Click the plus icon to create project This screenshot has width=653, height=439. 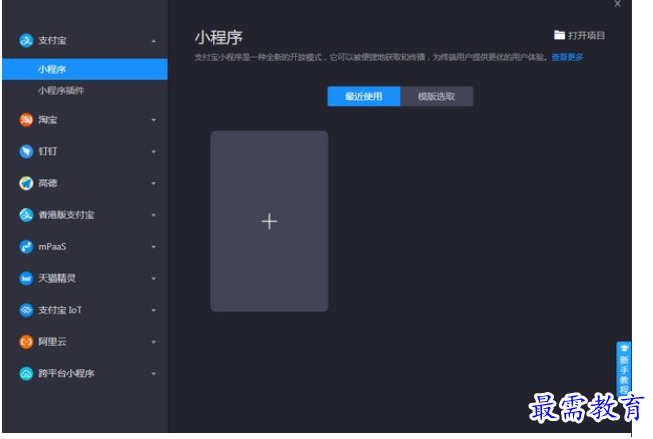pyautogui.click(x=269, y=221)
